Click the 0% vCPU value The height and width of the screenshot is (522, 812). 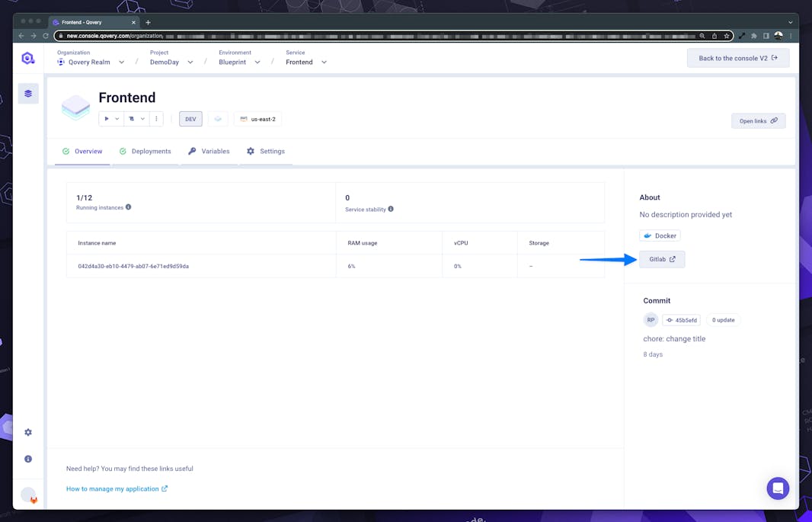tap(457, 266)
